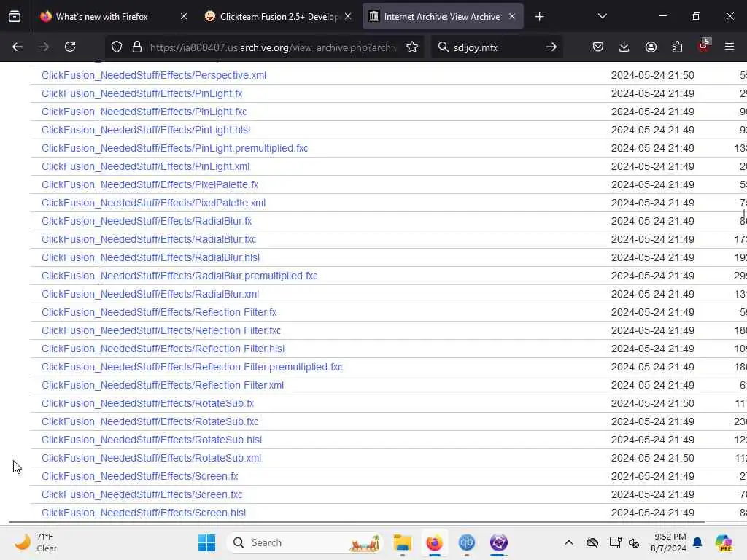
Task: Bookmark this page with the star
Action: (x=412, y=47)
